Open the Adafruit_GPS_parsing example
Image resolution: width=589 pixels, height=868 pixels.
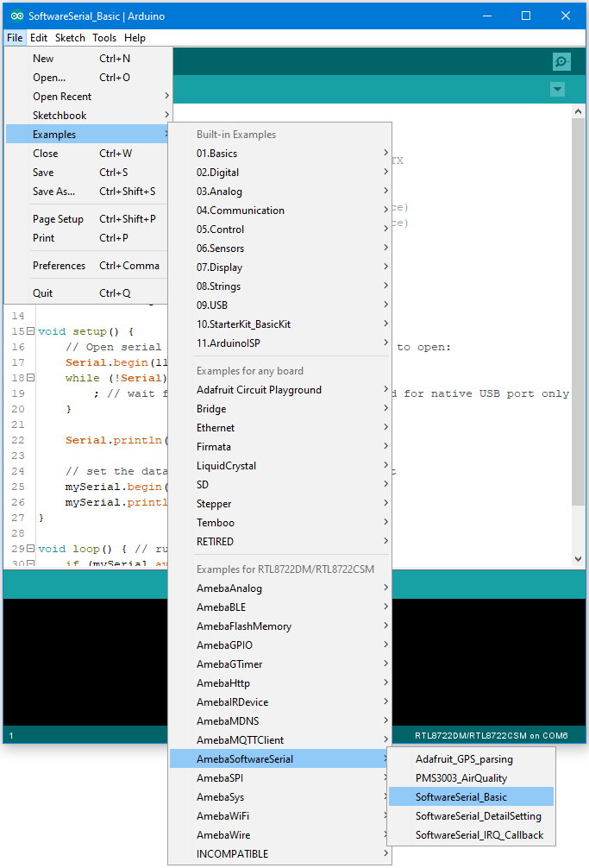click(471, 759)
